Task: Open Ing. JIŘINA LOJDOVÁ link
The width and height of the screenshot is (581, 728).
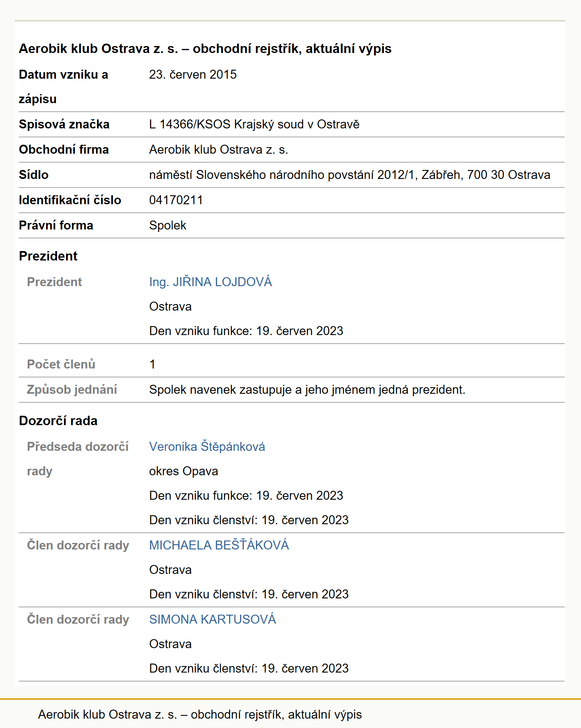Action: (210, 282)
